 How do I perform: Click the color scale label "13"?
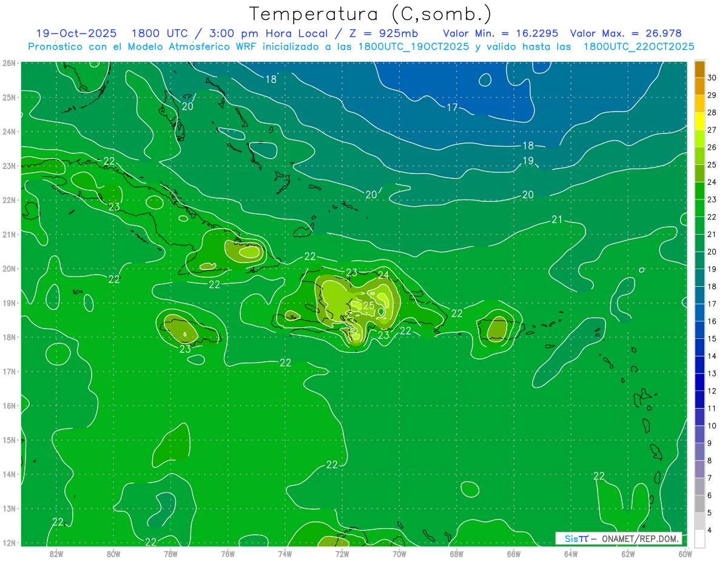pos(712,373)
